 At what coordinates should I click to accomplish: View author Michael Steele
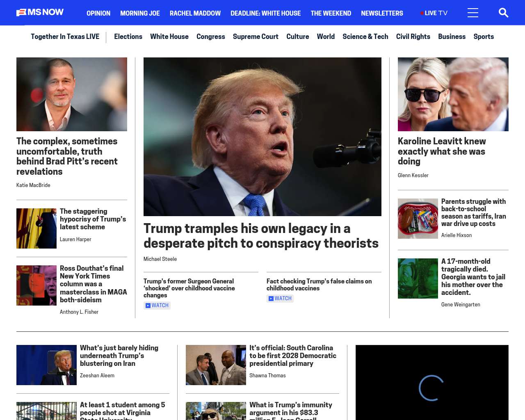[x=160, y=259]
